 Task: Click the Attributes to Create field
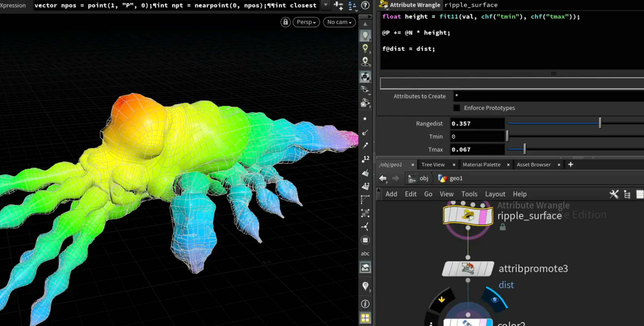(548, 96)
